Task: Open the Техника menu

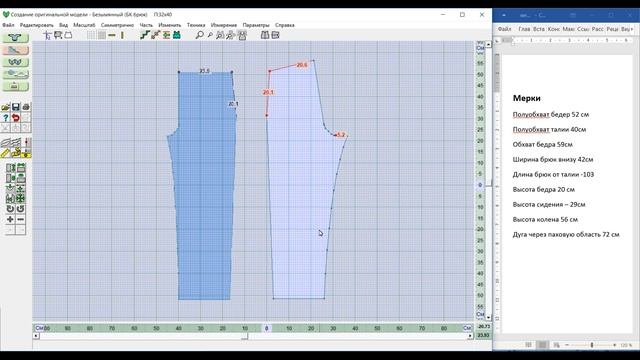Action: tap(196, 25)
